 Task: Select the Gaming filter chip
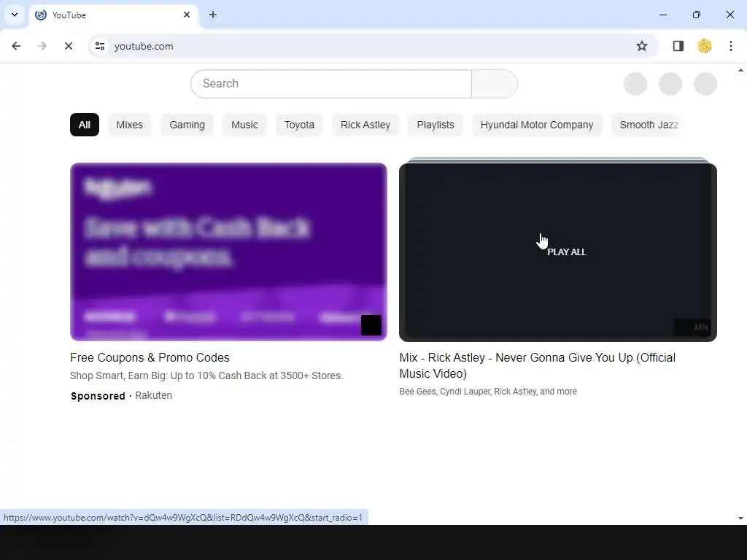187,125
